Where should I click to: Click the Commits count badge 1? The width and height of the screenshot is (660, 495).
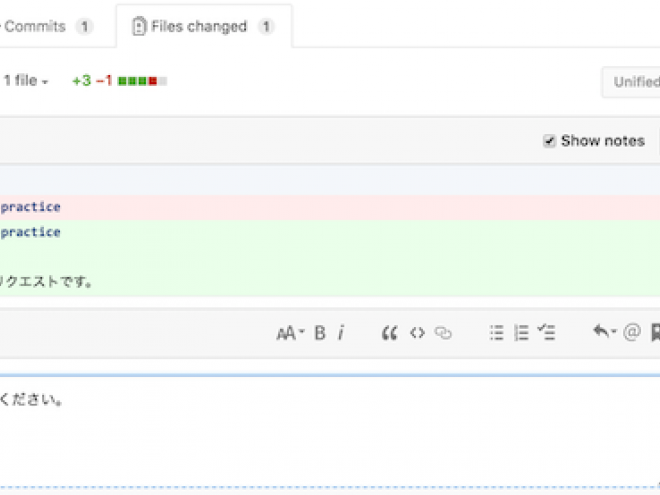(x=85, y=27)
